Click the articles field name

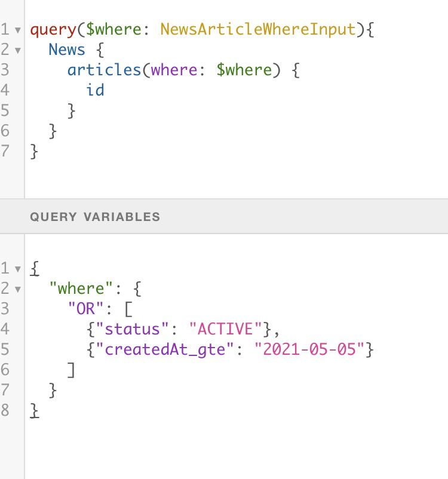coord(104,70)
